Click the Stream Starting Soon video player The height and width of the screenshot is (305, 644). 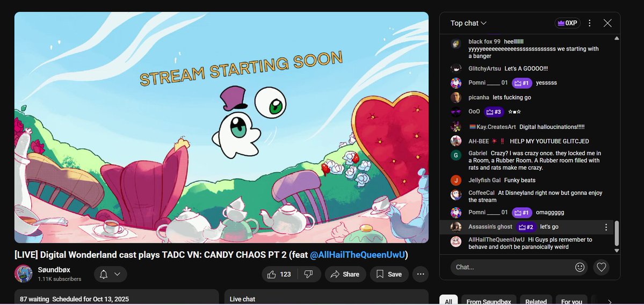(x=221, y=127)
